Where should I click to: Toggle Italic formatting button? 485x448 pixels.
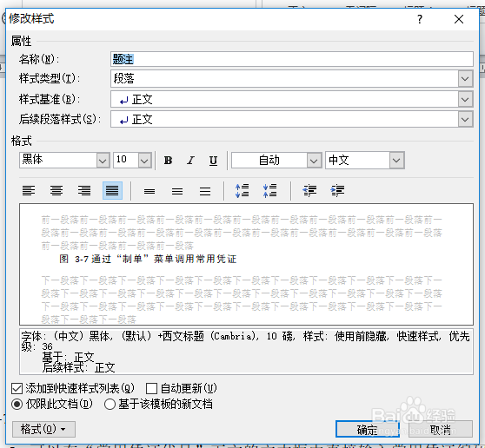190,161
